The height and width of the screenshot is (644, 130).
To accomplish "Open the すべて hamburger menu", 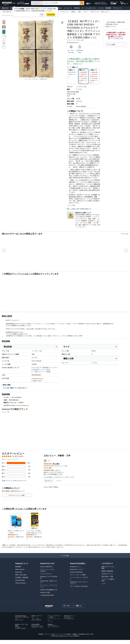I will (x=5, y=8).
